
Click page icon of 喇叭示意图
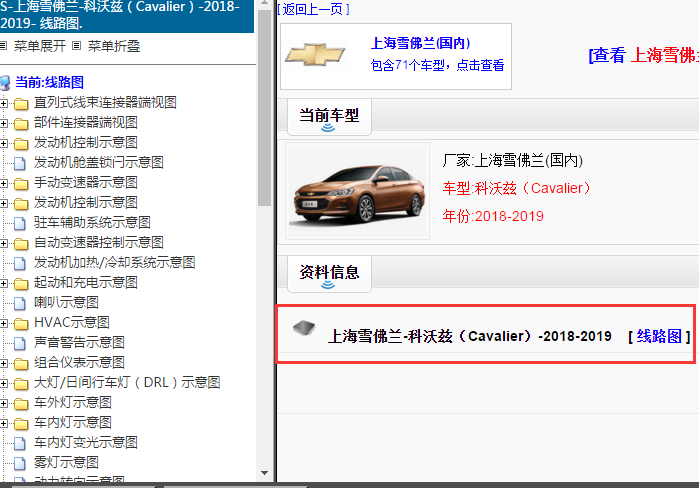[20, 303]
